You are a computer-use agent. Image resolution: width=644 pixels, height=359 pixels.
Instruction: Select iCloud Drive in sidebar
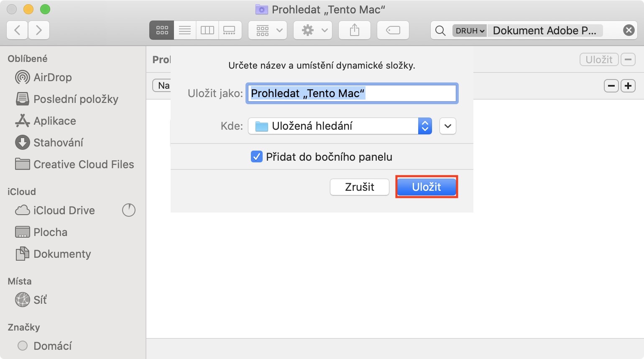coord(64,210)
